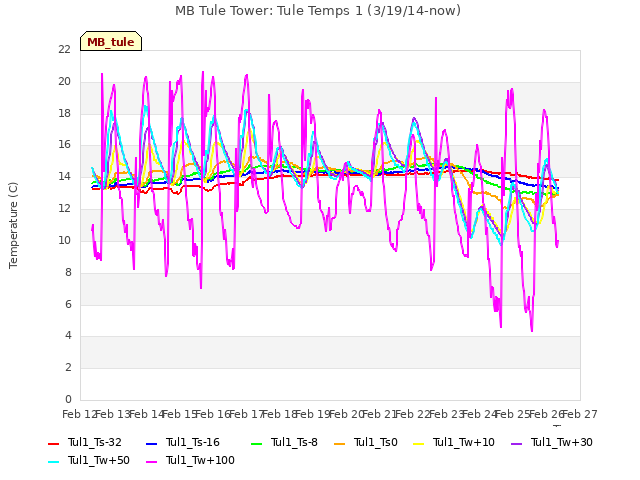Select legend label Tul1_Ts-8

point(294,442)
